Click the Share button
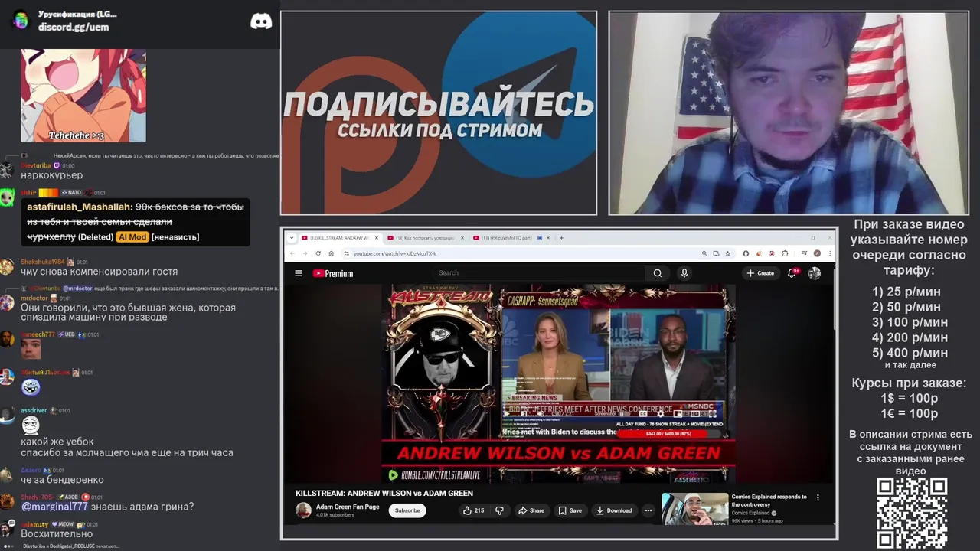This screenshot has height=551, width=980. [531, 510]
